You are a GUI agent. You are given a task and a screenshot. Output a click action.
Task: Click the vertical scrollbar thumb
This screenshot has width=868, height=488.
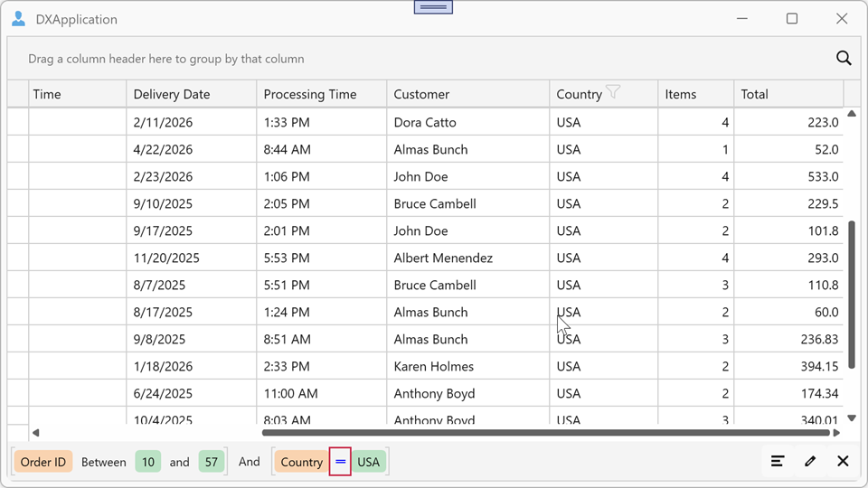[852, 295]
